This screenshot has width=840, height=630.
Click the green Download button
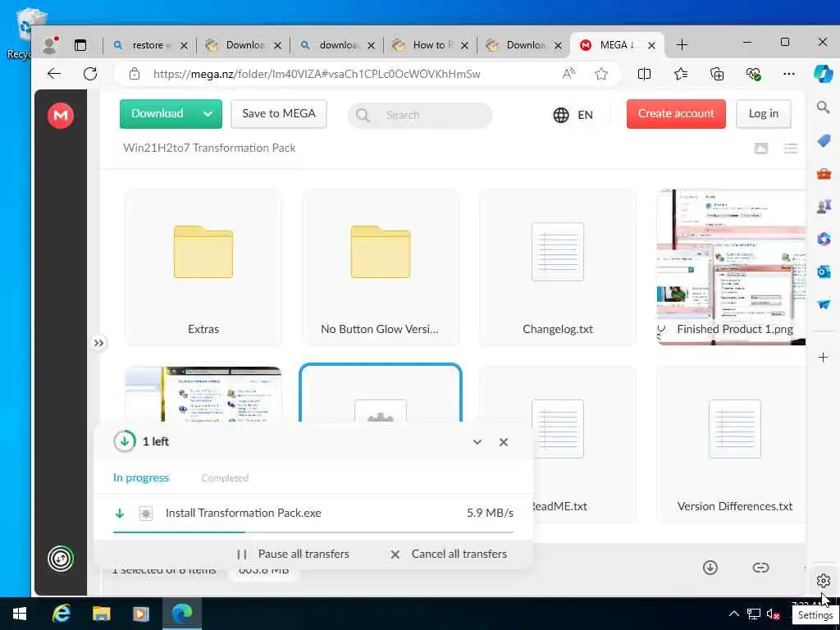(157, 113)
